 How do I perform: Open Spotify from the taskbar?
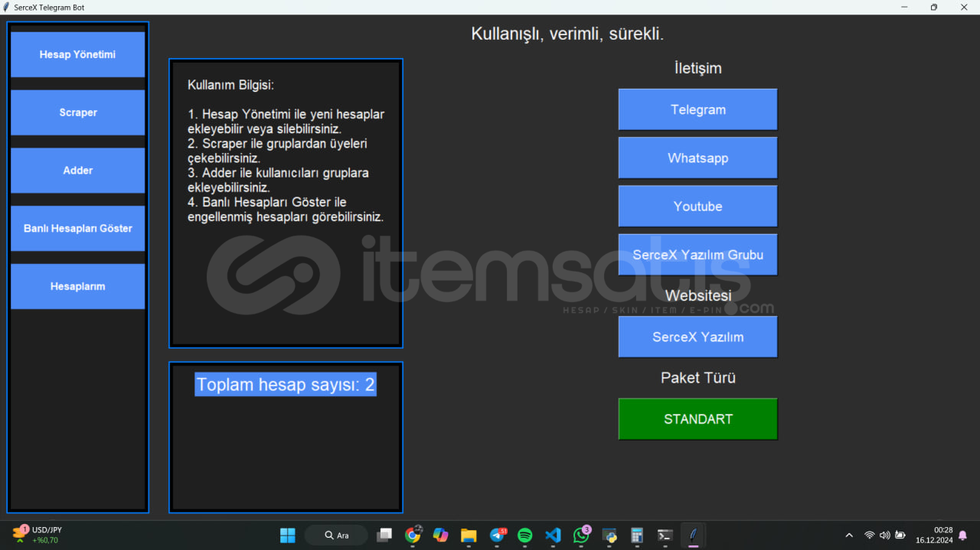[524, 535]
